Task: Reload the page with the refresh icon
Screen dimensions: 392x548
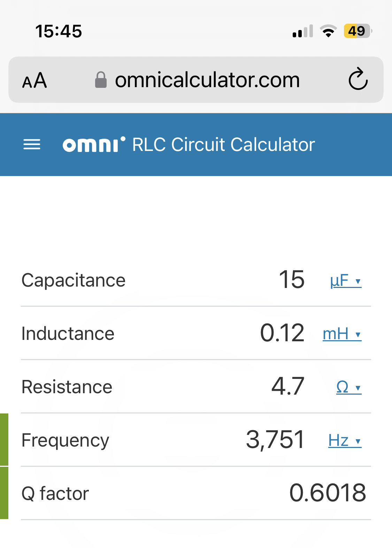Action: click(358, 79)
